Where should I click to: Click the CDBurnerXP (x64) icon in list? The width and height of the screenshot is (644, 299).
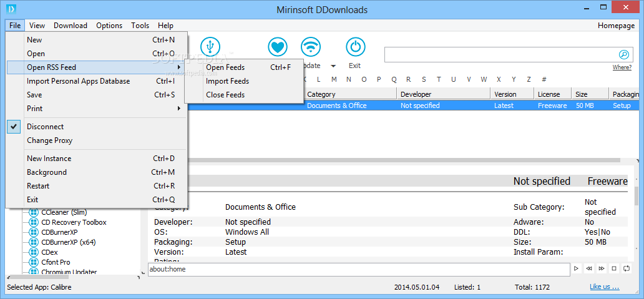click(x=34, y=242)
